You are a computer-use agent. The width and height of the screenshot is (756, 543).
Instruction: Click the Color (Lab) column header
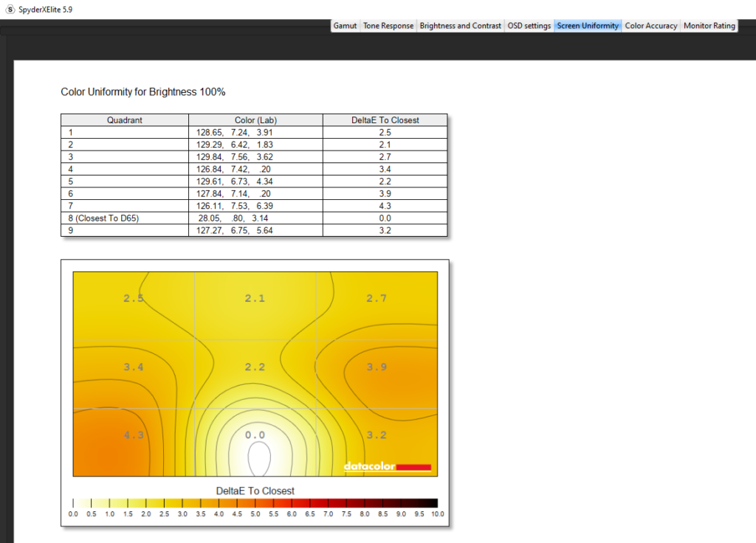click(255, 120)
